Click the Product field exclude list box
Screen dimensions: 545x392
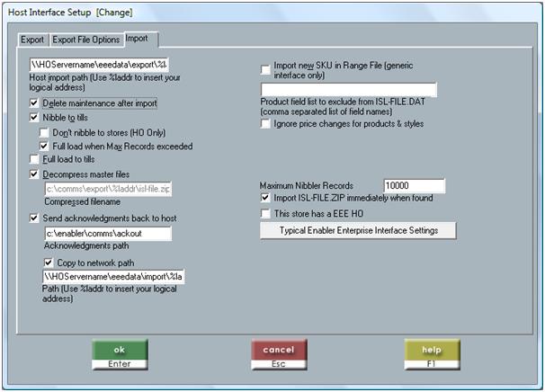point(349,90)
